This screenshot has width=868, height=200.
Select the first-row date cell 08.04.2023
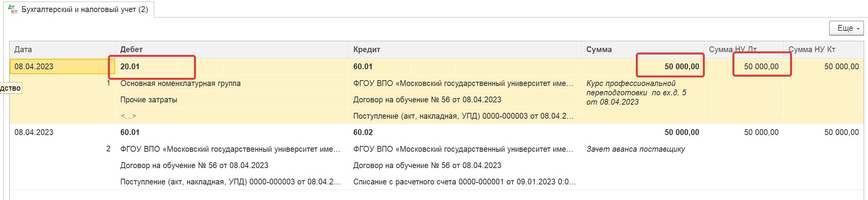[62, 67]
